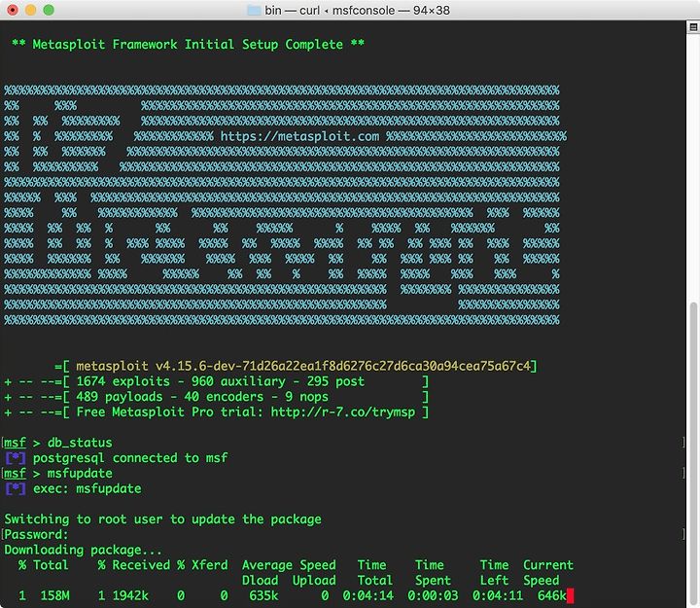Click the 'Current Speed' column header
Viewport: 700px width, 608px height.
pos(548,573)
